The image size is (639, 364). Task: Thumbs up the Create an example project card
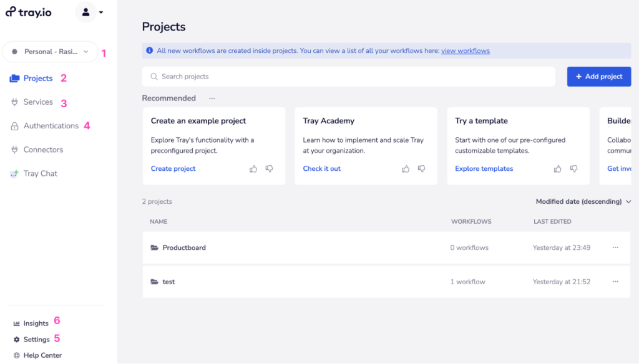(253, 168)
